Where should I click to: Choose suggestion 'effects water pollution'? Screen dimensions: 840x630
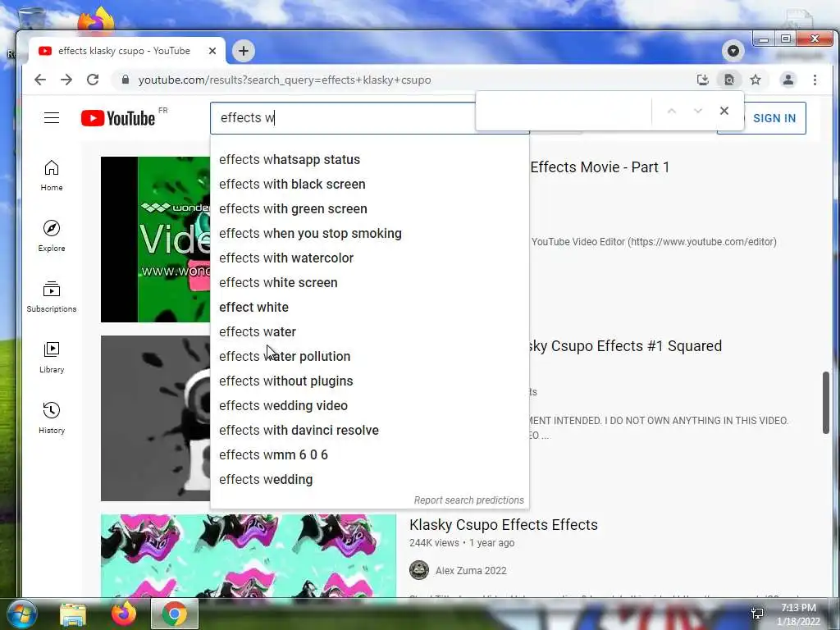[x=370, y=357]
